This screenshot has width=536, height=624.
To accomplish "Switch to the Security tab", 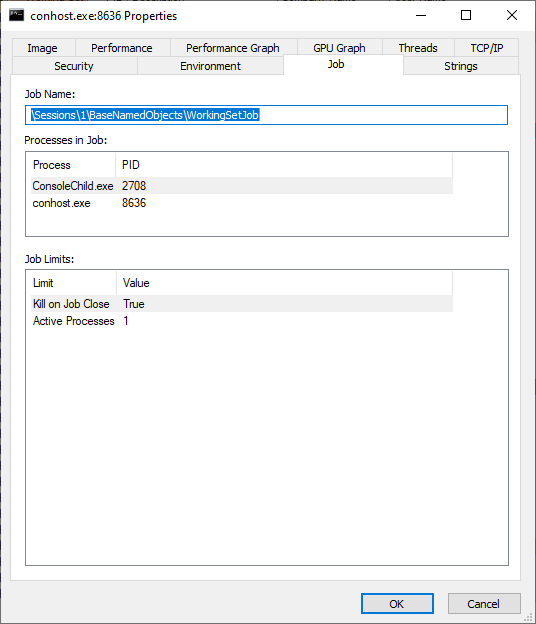I will tap(74, 66).
